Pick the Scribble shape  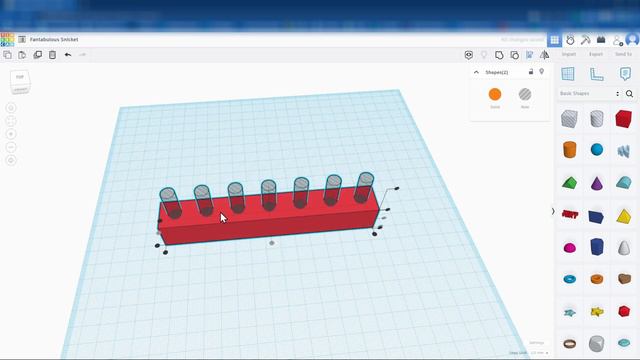coord(623,151)
